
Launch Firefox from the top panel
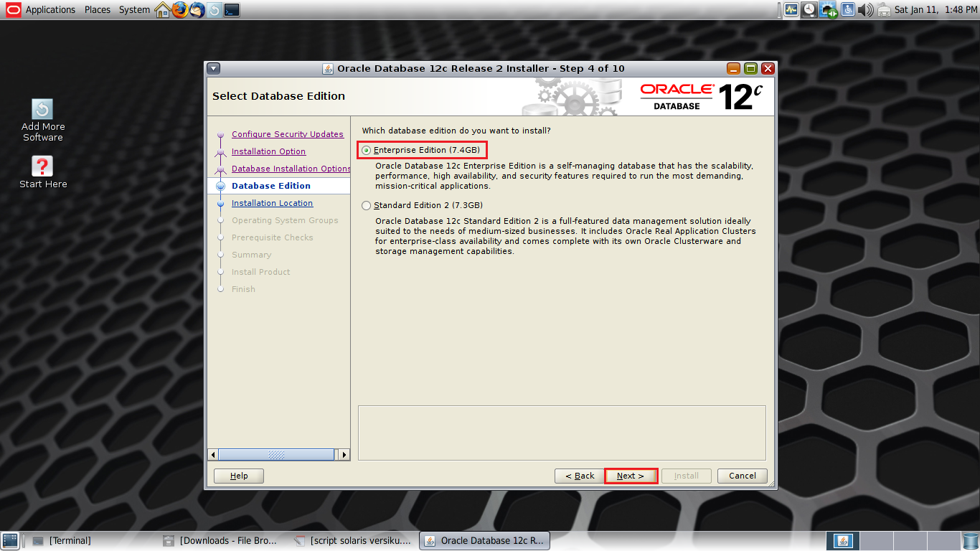pos(180,9)
